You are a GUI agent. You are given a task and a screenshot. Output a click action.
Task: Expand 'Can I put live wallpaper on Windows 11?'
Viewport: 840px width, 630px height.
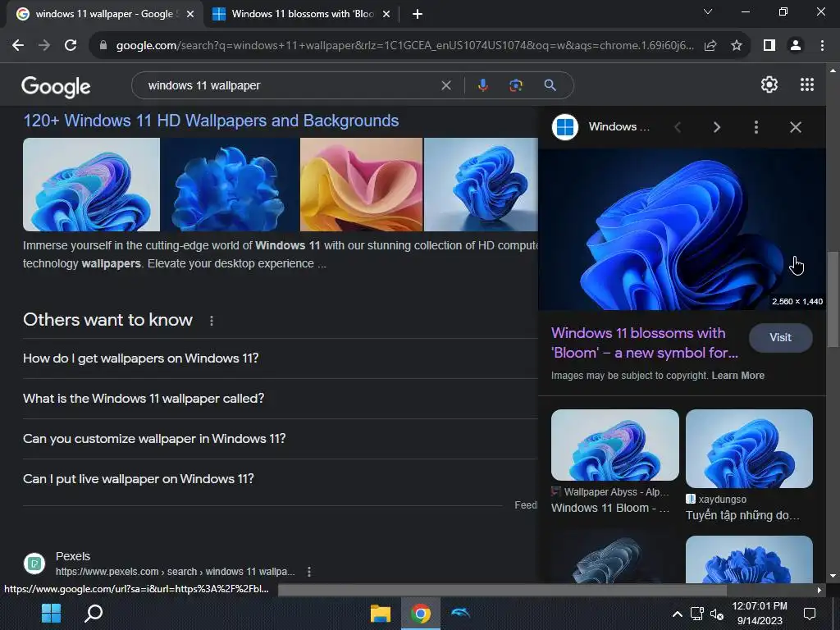pyautogui.click(x=281, y=479)
